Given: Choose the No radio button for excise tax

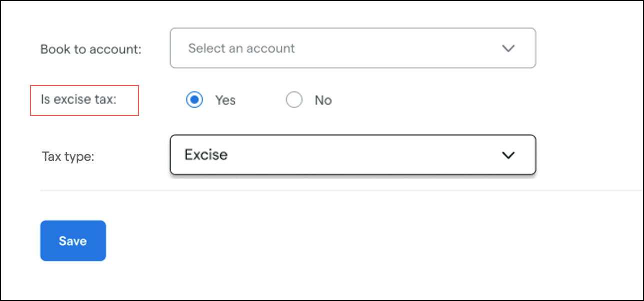Looking at the screenshot, I should tap(294, 100).
